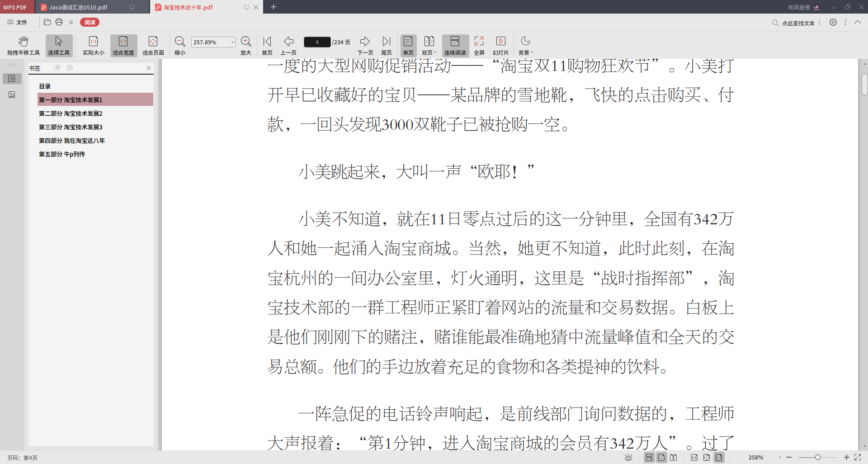Toggle continuous reading in status bar
Image resolution: width=868 pixels, height=464 pixels.
649,458
